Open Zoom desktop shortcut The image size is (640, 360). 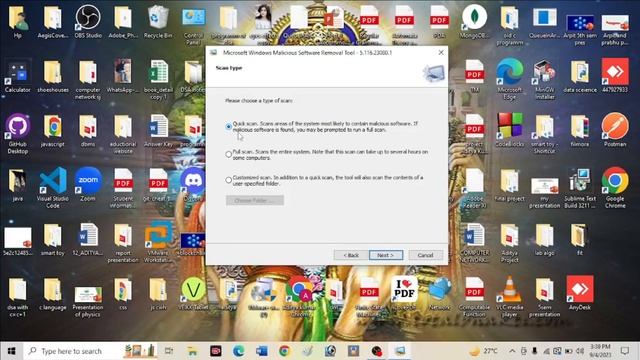coord(88,184)
